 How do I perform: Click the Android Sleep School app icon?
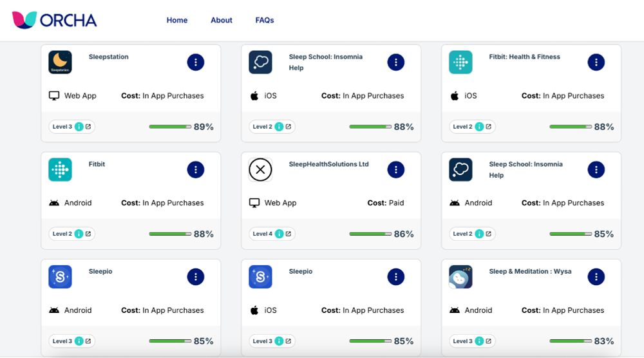pyautogui.click(x=460, y=169)
